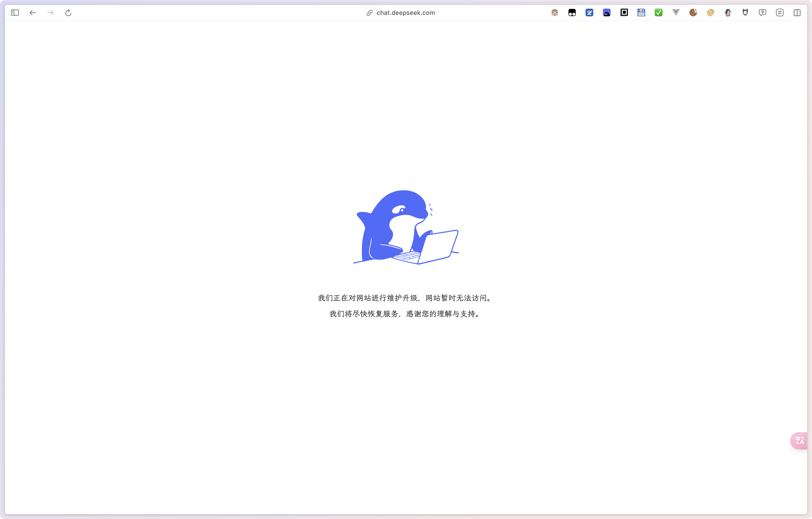Screen dimensions: 812x519
Task: Toggle the left sidebar panel icon
Action: tap(15, 13)
